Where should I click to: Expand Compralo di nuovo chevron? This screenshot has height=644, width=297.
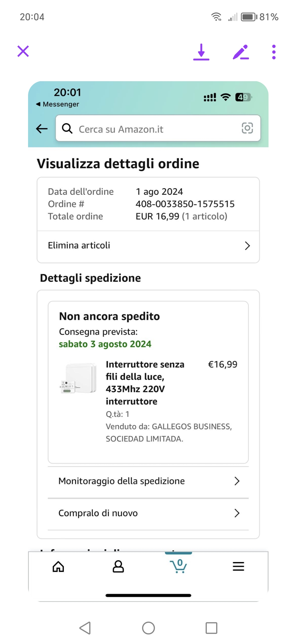237,513
